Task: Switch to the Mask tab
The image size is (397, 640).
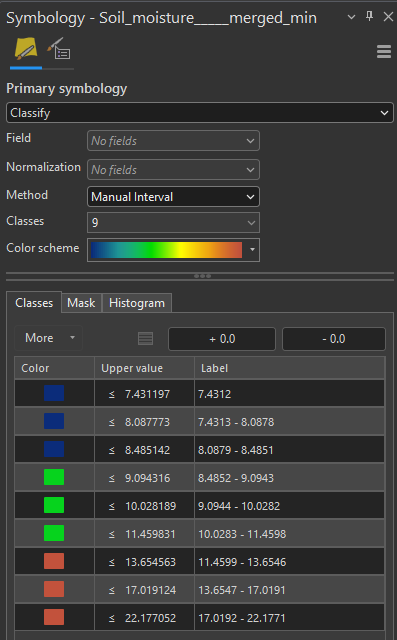Action: [x=81, y=303]
